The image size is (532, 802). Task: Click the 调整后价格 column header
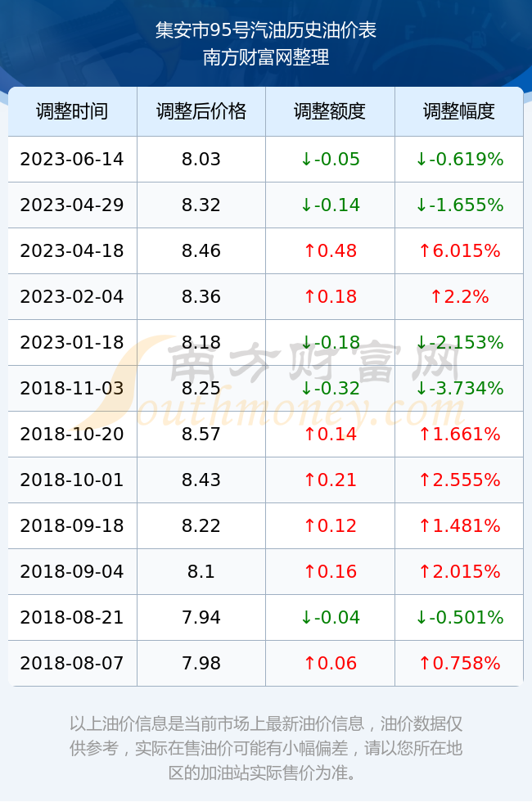pyautogui.click(x=201, y=111)
